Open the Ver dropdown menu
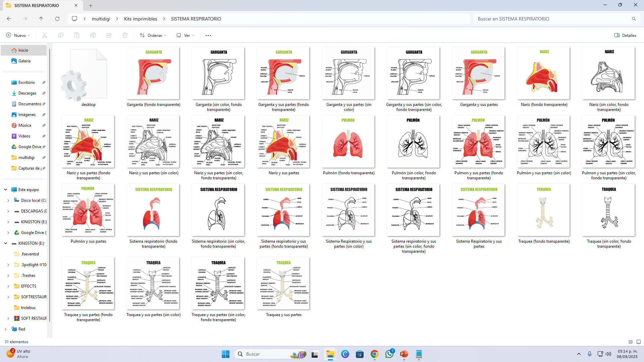Viewport: 644px width, 362px height. [185, 35]
